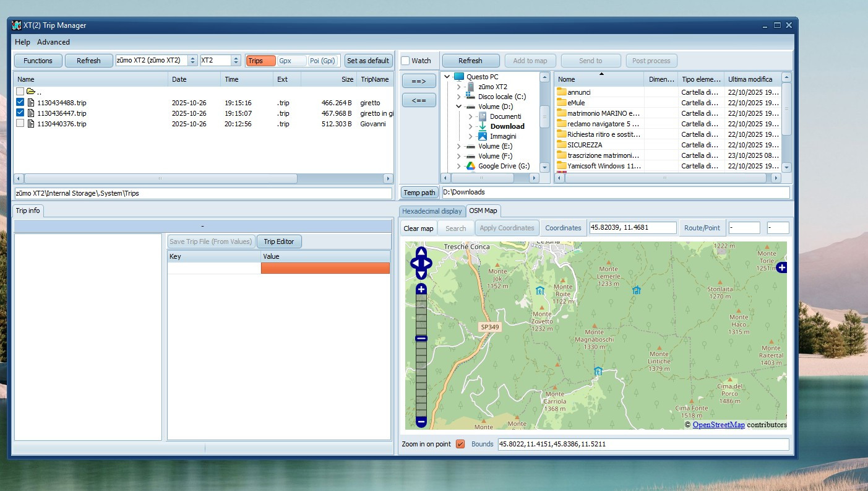Expand the Volume (E:) node

[458, 146]
